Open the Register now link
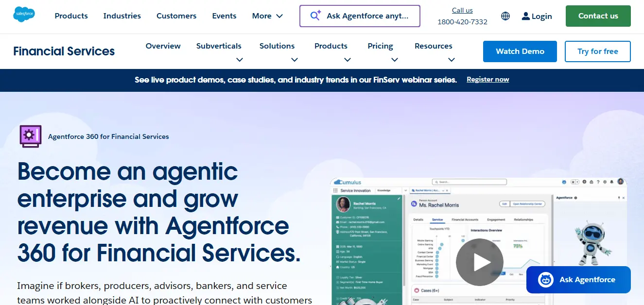644x305 pixels. pyautogui.click(x=487, y=79)
